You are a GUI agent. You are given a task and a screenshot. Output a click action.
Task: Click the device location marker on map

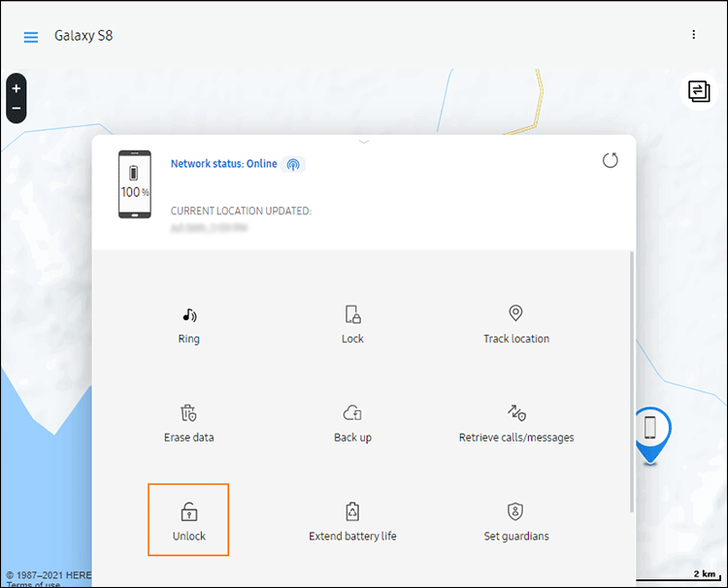[650, 435]
